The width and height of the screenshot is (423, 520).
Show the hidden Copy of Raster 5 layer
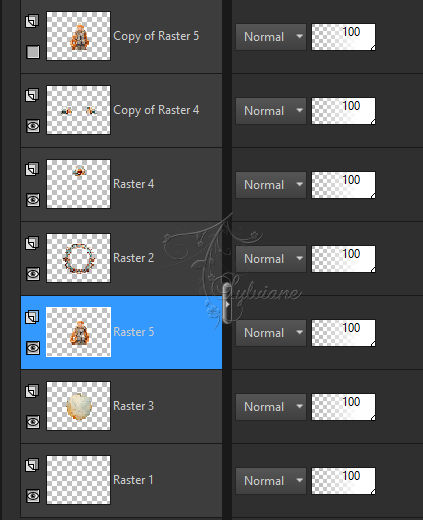click(33, 52)
